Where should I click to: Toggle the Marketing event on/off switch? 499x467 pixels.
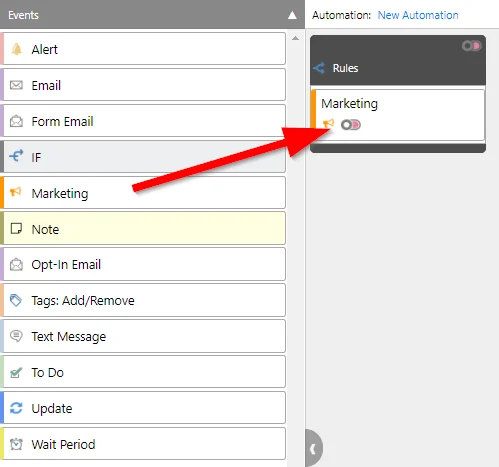(351, 125)
